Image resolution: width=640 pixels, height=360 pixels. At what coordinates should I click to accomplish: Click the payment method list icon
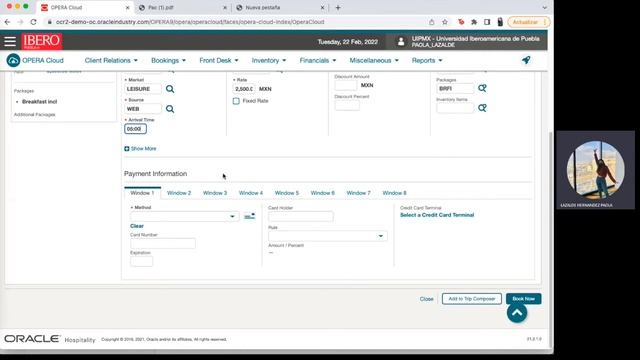coord(249,216)
